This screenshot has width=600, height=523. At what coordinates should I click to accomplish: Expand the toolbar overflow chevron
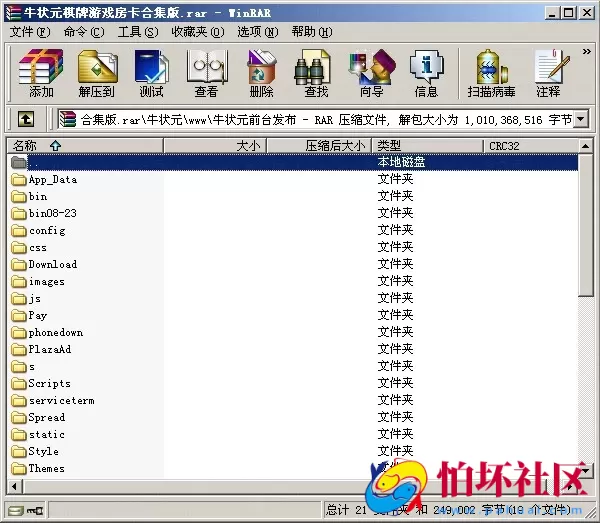point(587,51)
